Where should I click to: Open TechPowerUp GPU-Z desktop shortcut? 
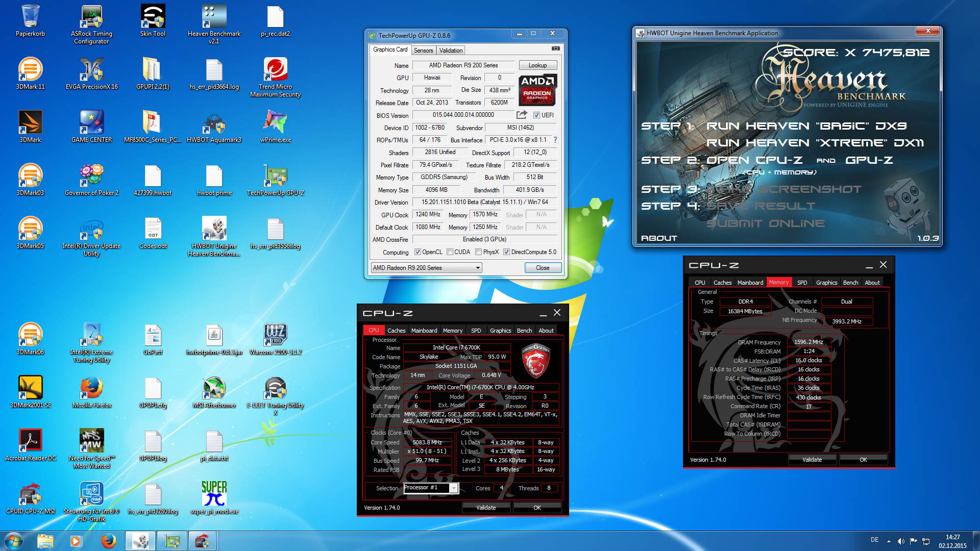coord(275,180)
